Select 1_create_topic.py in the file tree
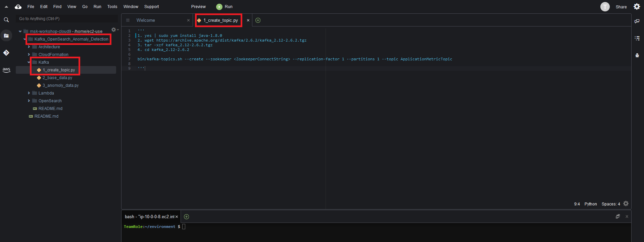Image resolution: width=644 pixels, height=242 pixels. tap(59, 70)
